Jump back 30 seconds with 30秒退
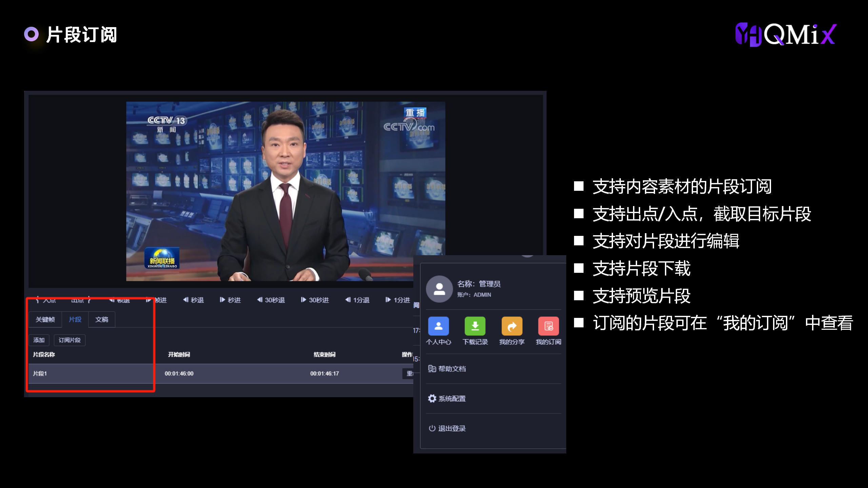The width and height of the screenshot is (868, 488). click(x=271, y=300)
